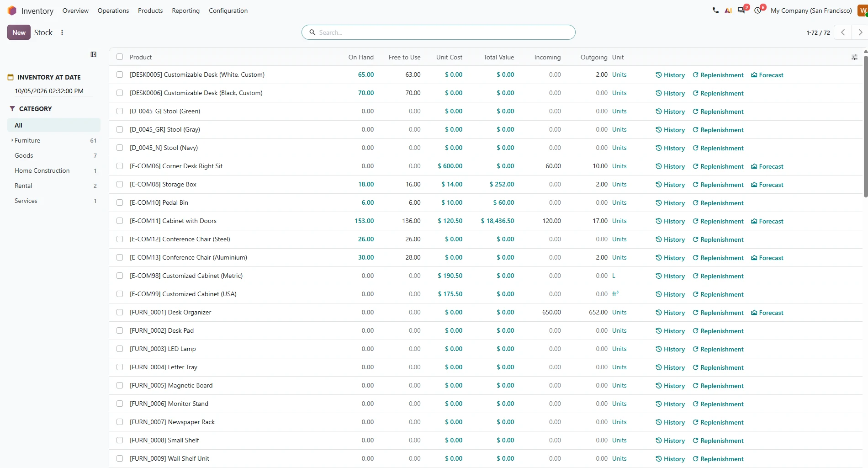Expand the Furniture category arrow
The image size is (868, 468).
tap(12, 140)
